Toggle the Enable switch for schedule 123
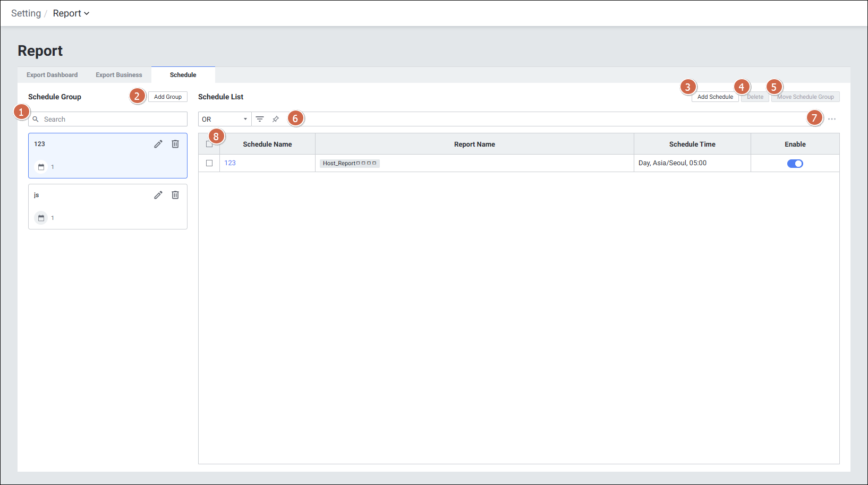This screenshot has height=485, width=868. pos(795,164)
